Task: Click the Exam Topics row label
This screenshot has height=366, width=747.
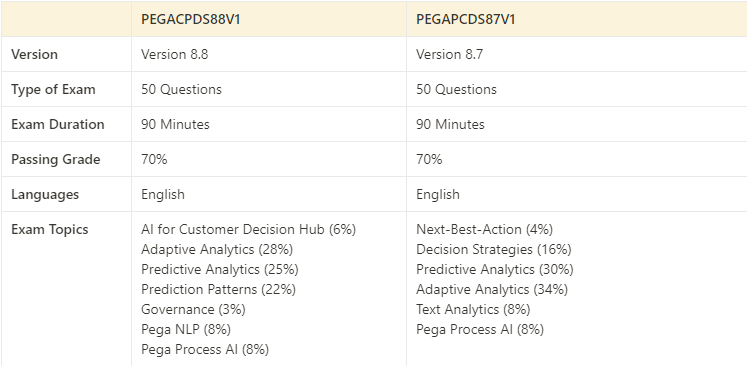Action: click(50, 230)
